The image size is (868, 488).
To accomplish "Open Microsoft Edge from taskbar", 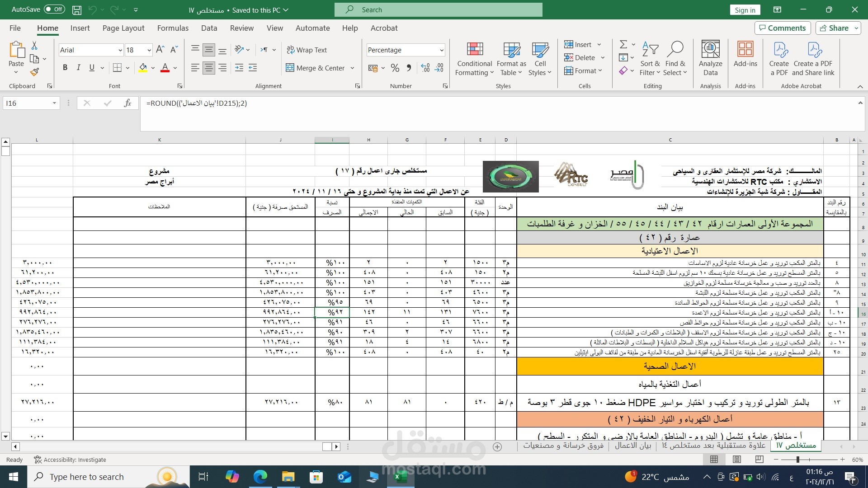I will (x=260, y=477).
